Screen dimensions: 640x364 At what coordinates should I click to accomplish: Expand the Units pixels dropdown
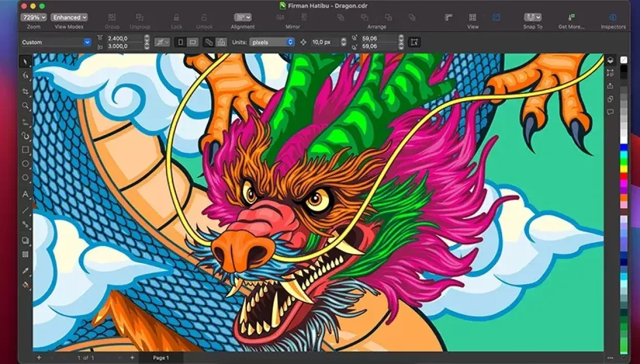pyautogui.click(x=272, y=42)
